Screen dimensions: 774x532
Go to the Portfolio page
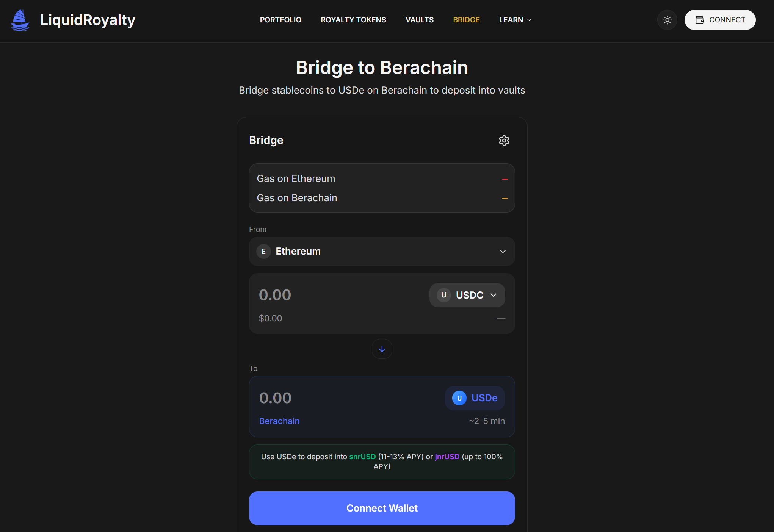(x=280, y=20)
